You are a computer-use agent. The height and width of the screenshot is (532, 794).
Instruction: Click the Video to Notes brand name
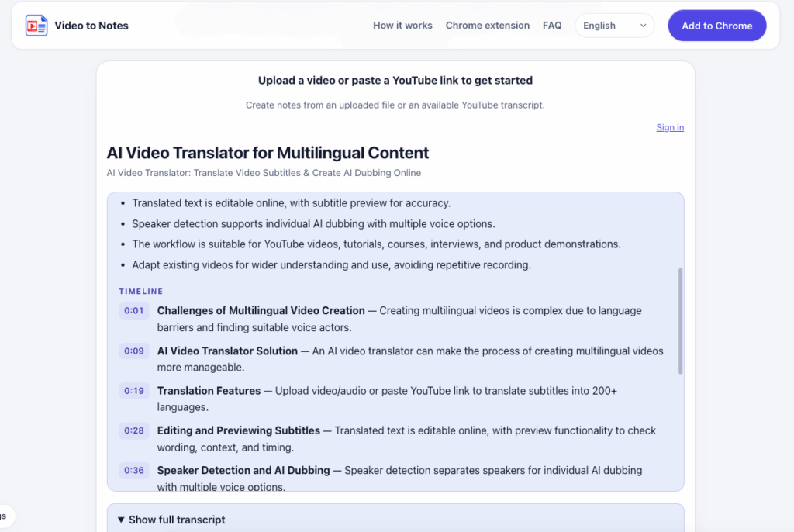point(91,26)
